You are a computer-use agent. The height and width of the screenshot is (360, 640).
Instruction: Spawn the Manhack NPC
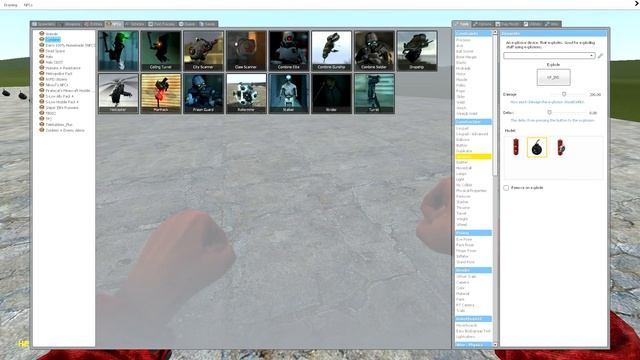click(x=161, y=93)
